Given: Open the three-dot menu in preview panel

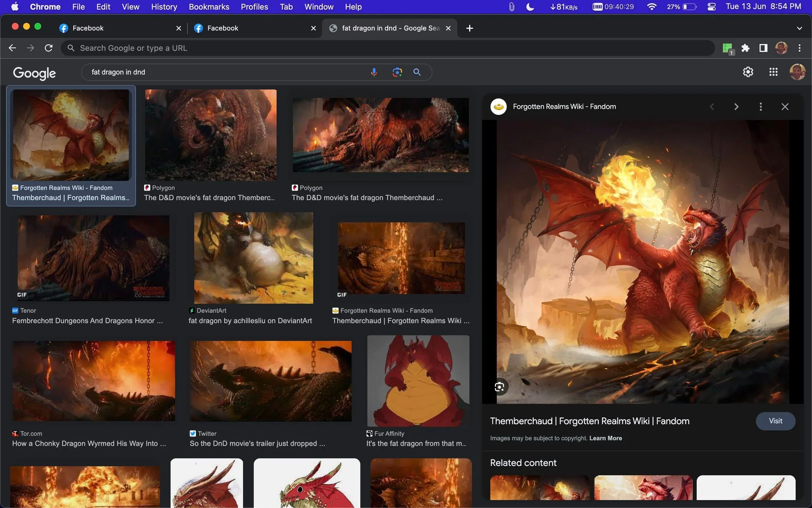Looking at the screenshot, I should [x=761, y=106].
